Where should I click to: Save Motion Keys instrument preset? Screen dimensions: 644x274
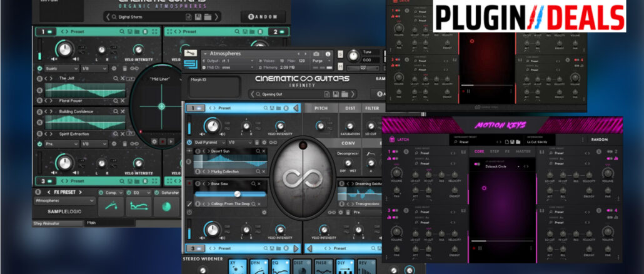click(x=513, y=142)
